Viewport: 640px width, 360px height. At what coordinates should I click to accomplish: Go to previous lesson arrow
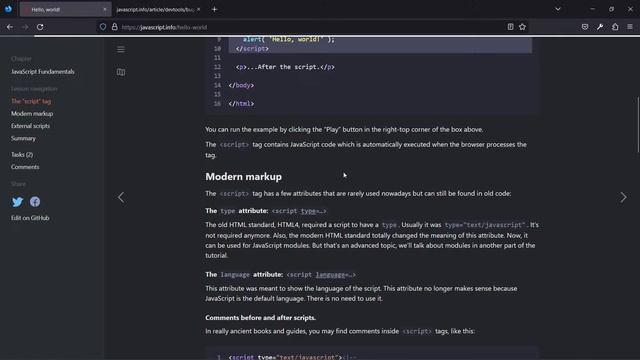[x=121, y=198]
